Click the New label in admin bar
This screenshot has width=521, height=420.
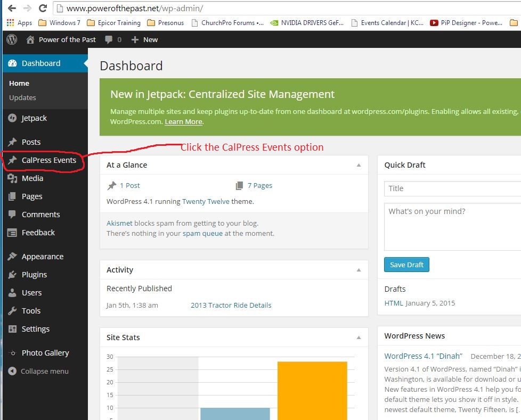(x=151, y=40)
